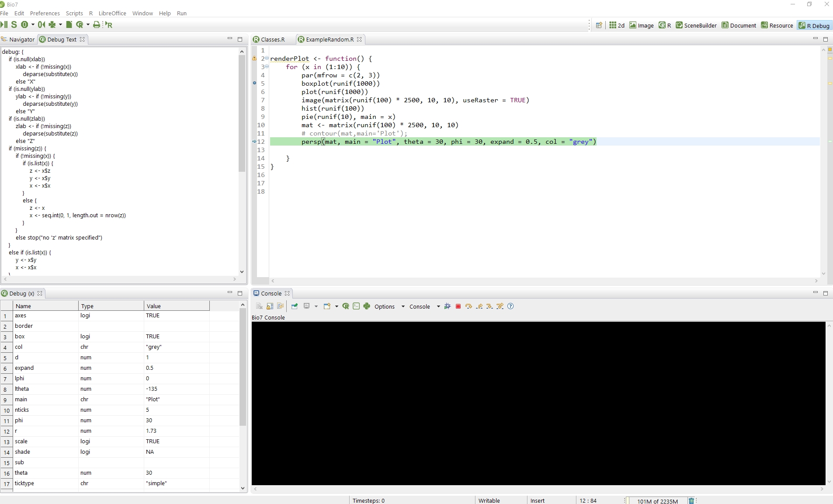Click the red stop debug icon
The image size is (833, 504).
point(458,306)
